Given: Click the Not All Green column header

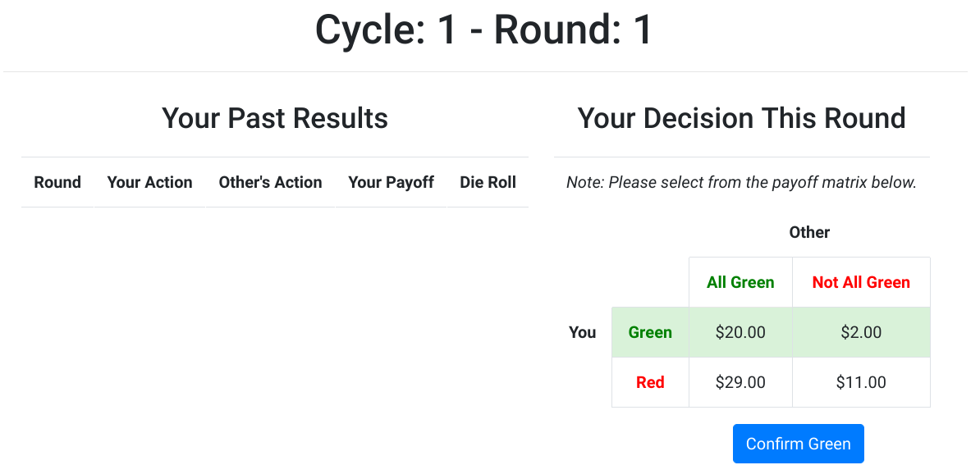Looking at the screenshot, I should coord(861,282).
